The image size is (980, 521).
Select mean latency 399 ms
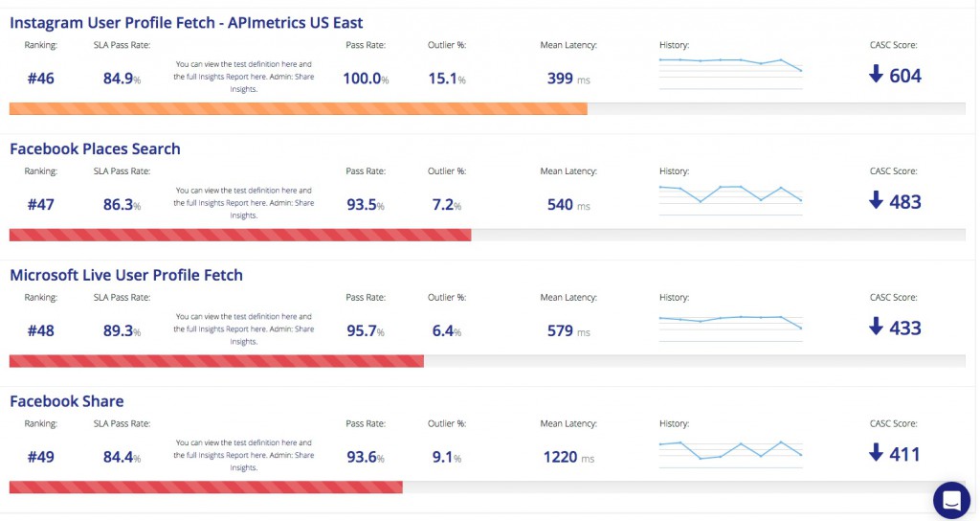coord(568,79)
